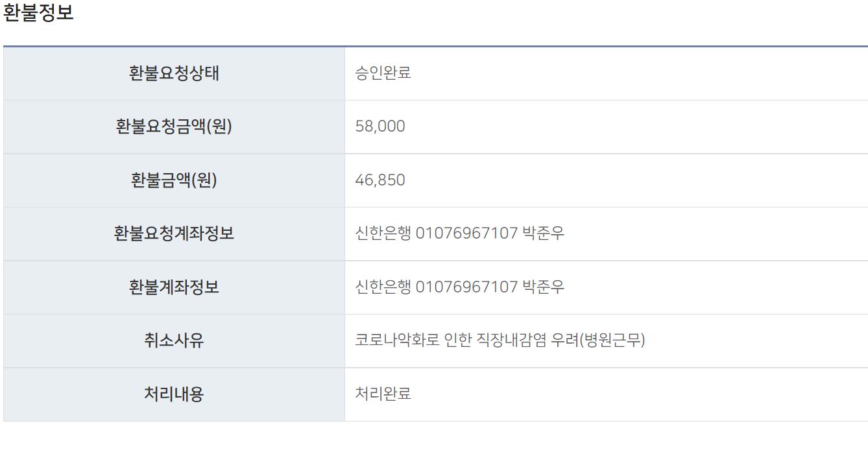Select the 환불계좌정보 label cell
The height and width of the screenshot is (452, 868).
point(174,287)
